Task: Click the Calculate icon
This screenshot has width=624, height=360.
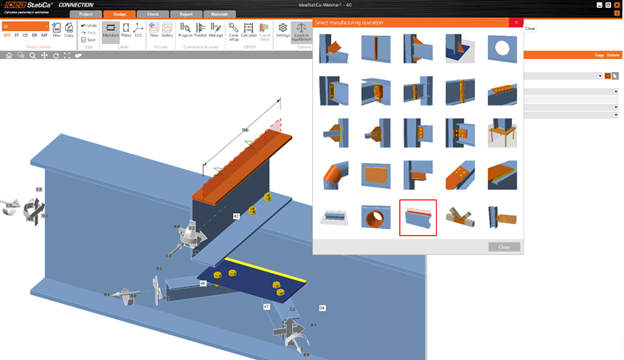Action: coord(248,30)
